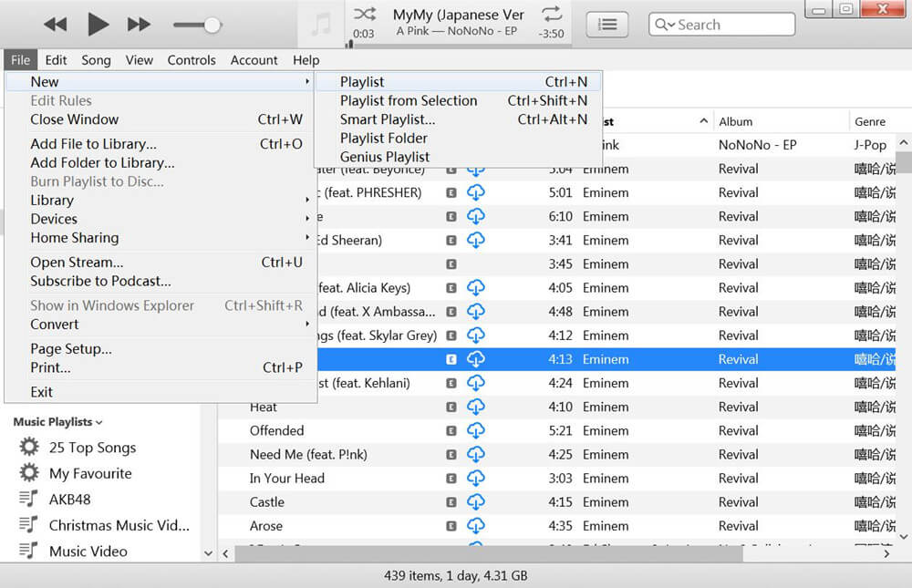This screenshot has height=588, width=912.
Task: Click Close Window in the File menu
Action: click(161, 119)
